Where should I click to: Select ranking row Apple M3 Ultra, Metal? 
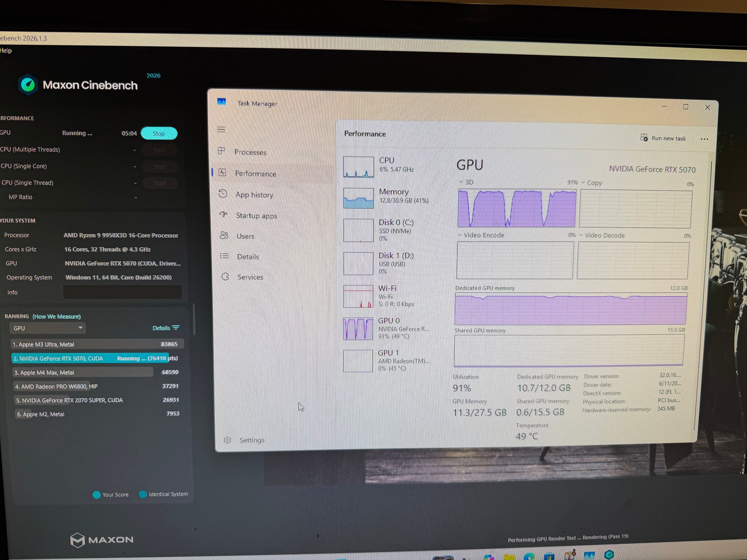pos(97,344)
